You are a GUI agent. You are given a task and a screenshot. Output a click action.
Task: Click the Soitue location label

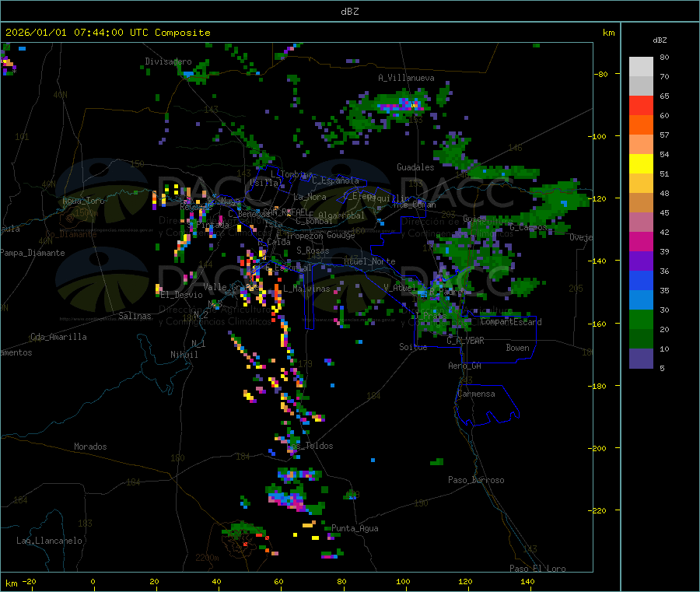click(x=413, y=347)
